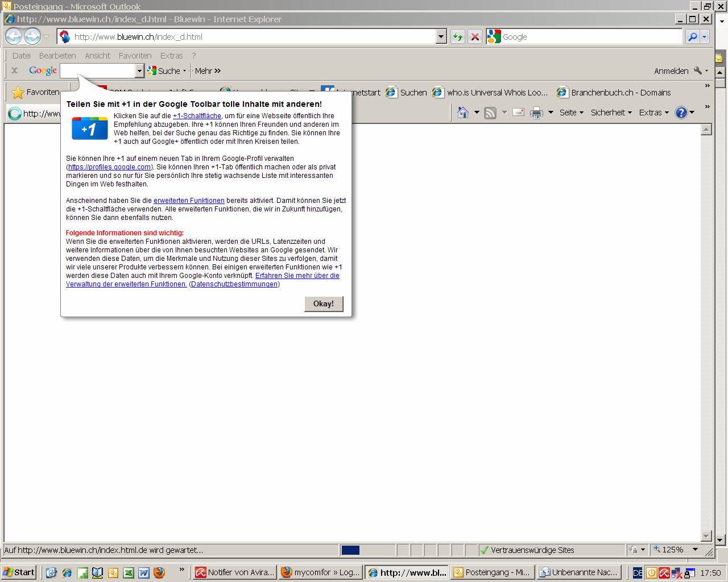Open Google Toolbar wrench settings
This screenshot has height=582, width=728.
click(697, 70)
